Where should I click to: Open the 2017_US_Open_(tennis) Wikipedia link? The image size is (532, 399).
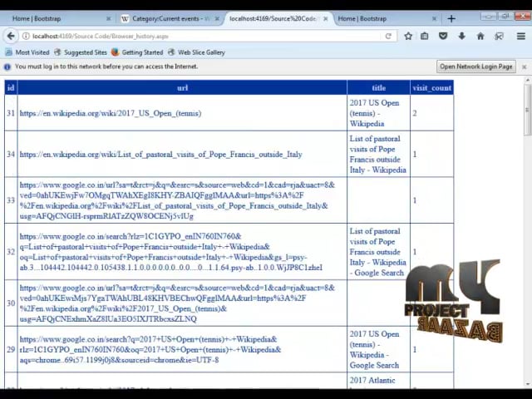pos(111,113)
